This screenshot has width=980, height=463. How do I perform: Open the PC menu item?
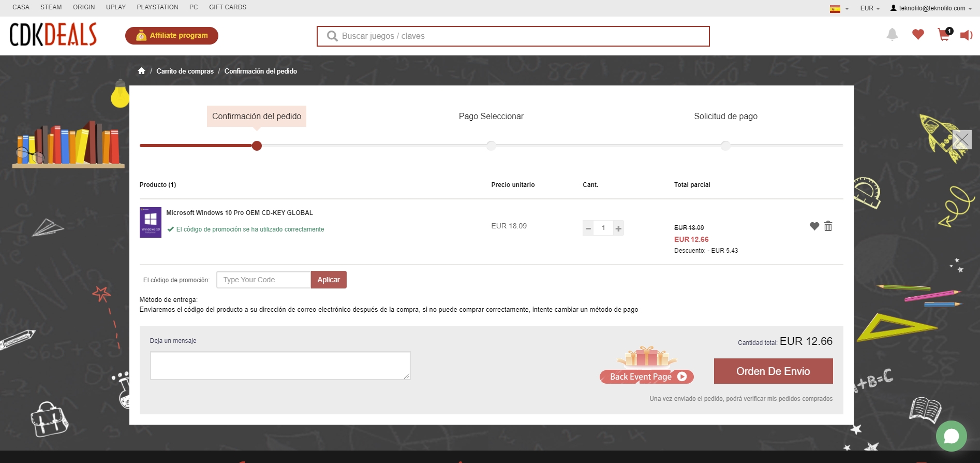click(x=194, y=7)
